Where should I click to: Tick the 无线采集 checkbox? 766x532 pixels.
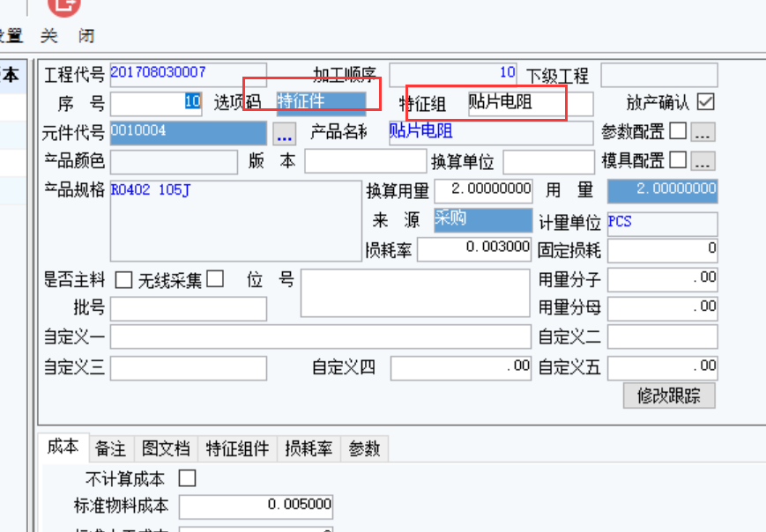(x=215, y=280)
